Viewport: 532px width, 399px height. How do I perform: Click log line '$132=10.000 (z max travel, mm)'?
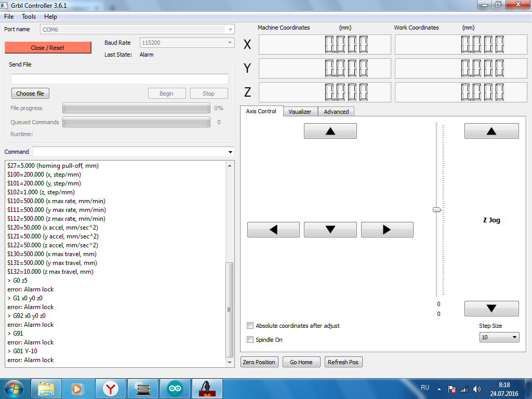[50, 272]
